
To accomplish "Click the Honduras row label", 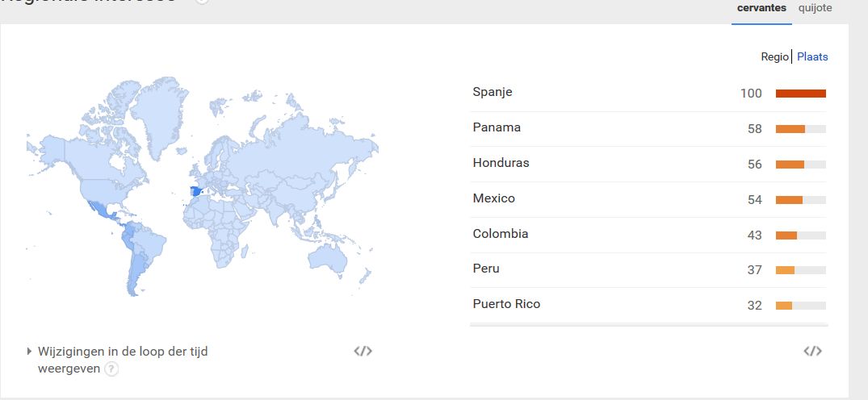I will point(501,163).
